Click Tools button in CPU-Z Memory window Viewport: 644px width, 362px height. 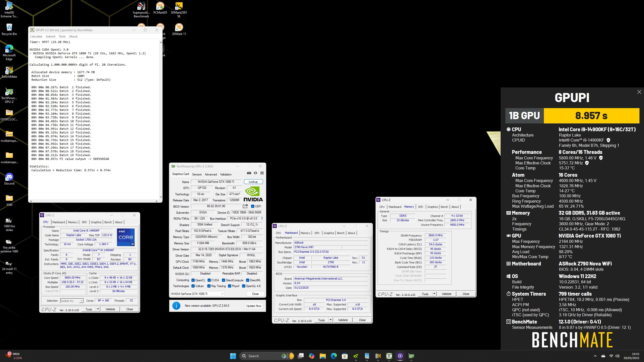(x=425, y=294)
